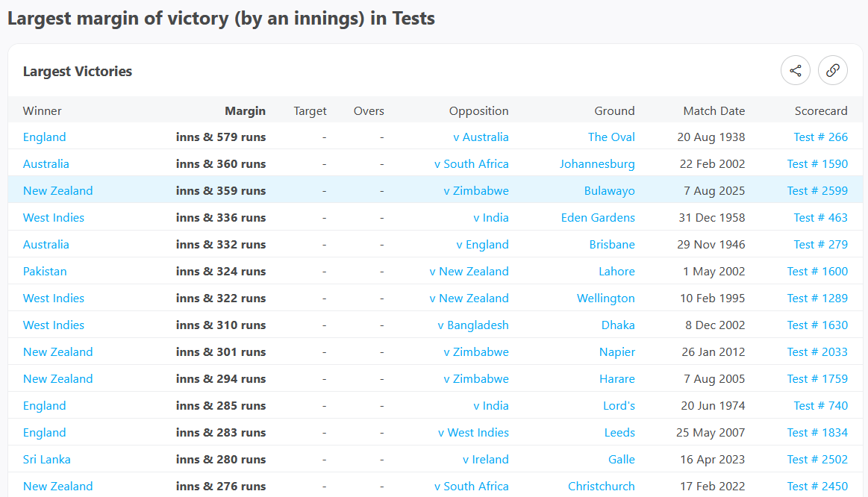The image size is (868, 497).
Task: Open opposition link v Bangladesh
Action: pos(473,325)
